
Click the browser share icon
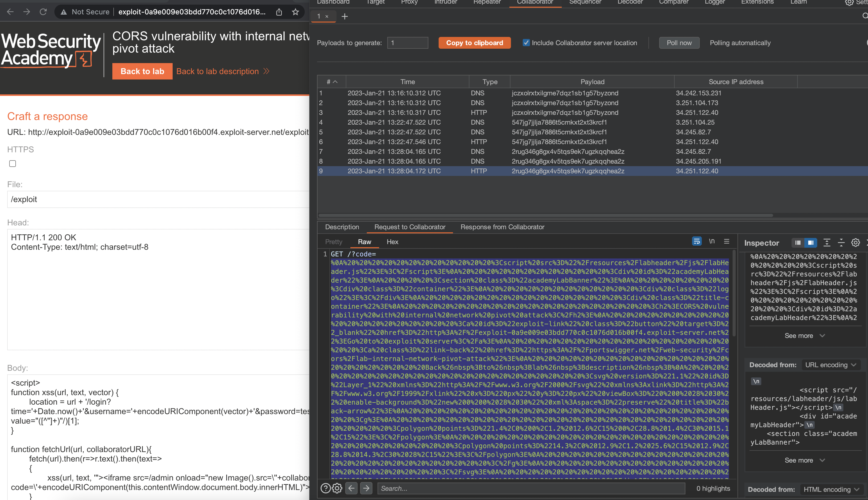279,12
